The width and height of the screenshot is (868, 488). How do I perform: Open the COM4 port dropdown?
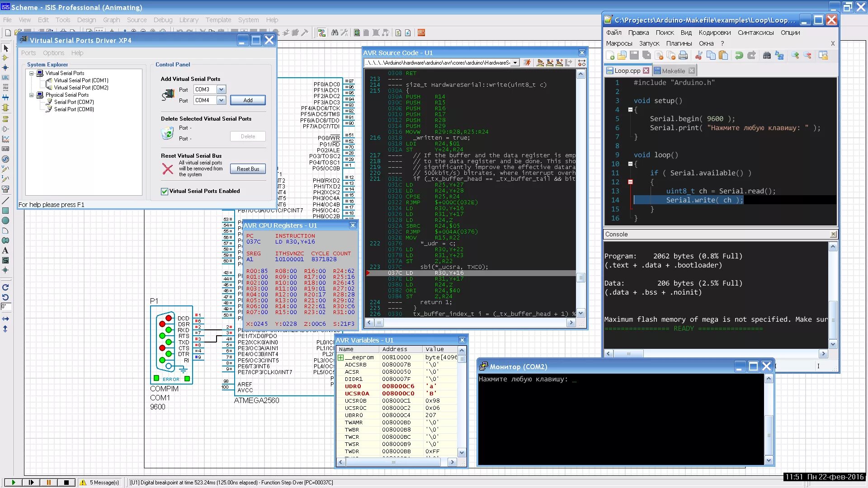point(221,100)
